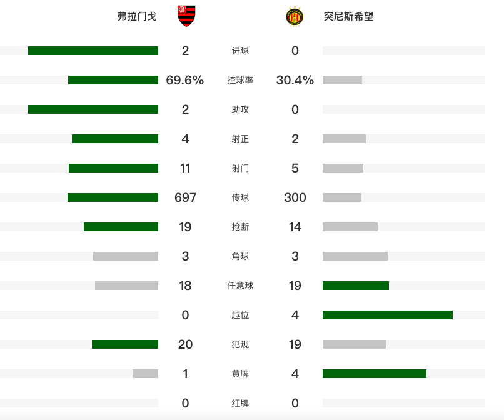
Task: Click the 控球率 stat label
Action: click(x=240, y=80)
